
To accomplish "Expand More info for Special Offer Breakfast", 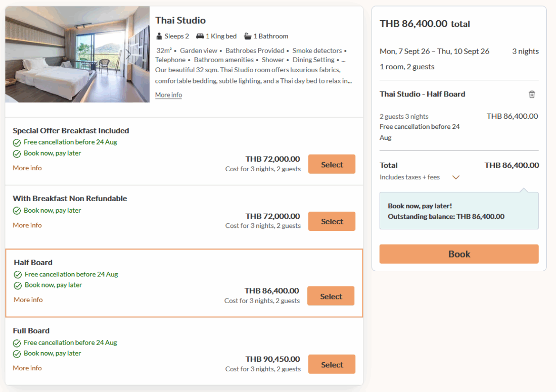I will 27,168.
